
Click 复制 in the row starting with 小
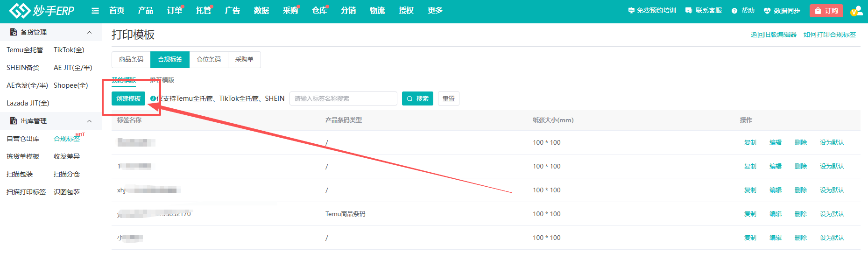tap(750, 238)
